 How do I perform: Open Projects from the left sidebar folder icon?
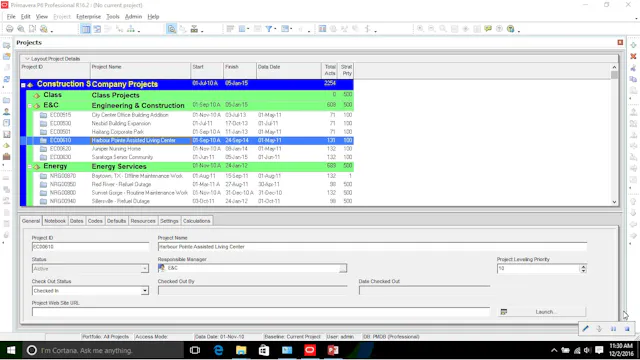click(x=7, y=100)
